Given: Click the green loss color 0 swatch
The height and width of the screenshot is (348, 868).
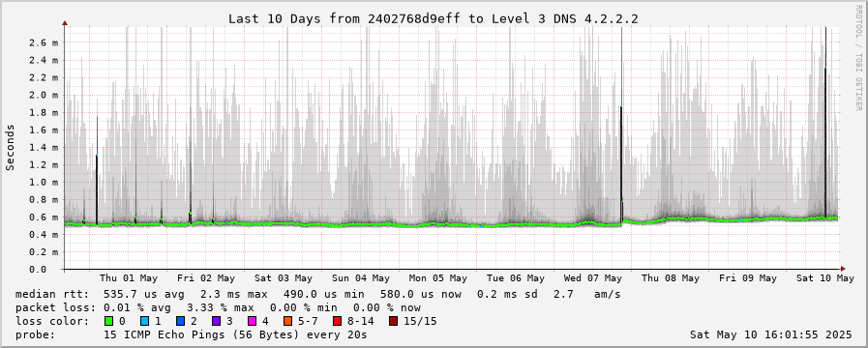Looking at the screenshot, I should click(x=108, y=321).
